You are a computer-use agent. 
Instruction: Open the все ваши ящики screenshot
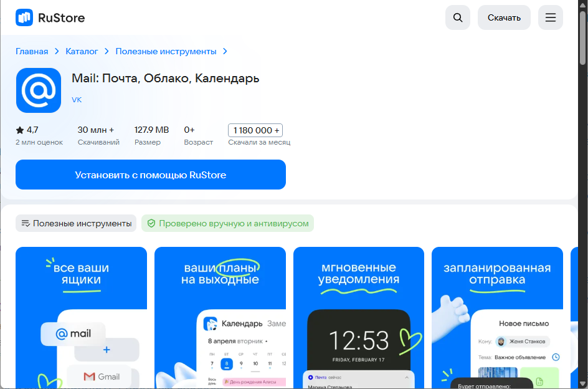(81, 318)
